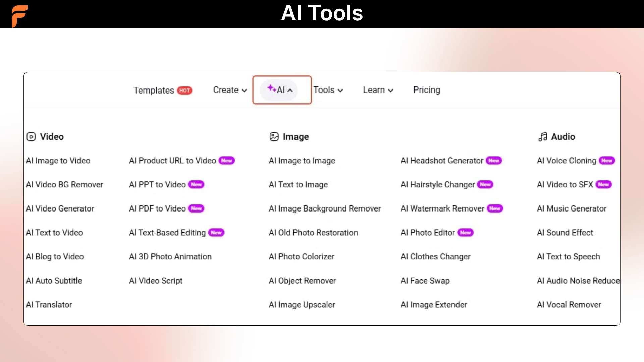Click the Image category picture icon
This screenshot has height=362, width=644.
point(274,137)
